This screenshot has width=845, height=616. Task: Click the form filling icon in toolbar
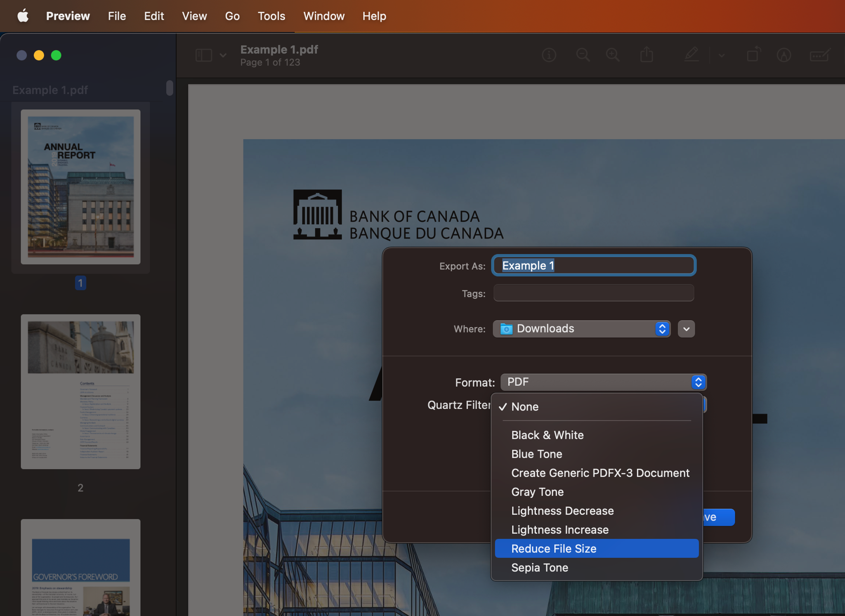click(820, 55)
